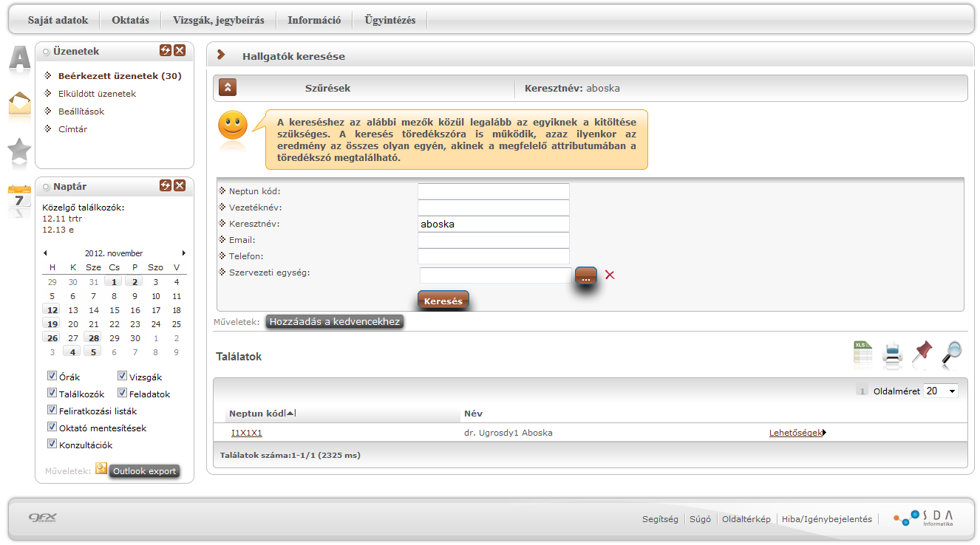Collapse the Szűrések filter panel
This screenshot has height=545, width=980.
coord(228,88)
